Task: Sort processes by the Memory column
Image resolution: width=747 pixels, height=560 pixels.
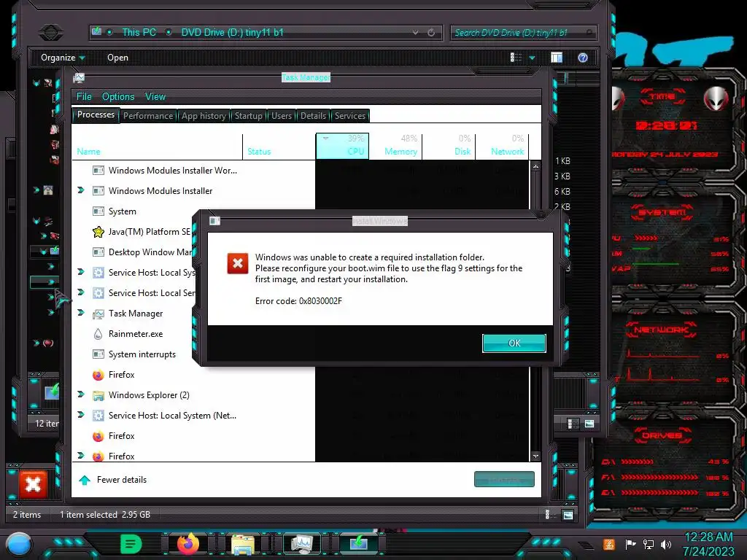Action: pos(396,146)
